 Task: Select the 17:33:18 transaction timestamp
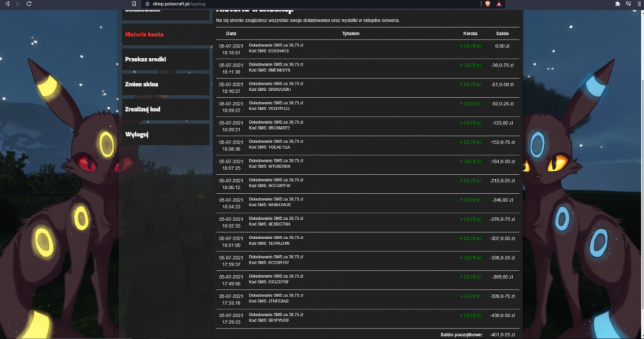231,303
